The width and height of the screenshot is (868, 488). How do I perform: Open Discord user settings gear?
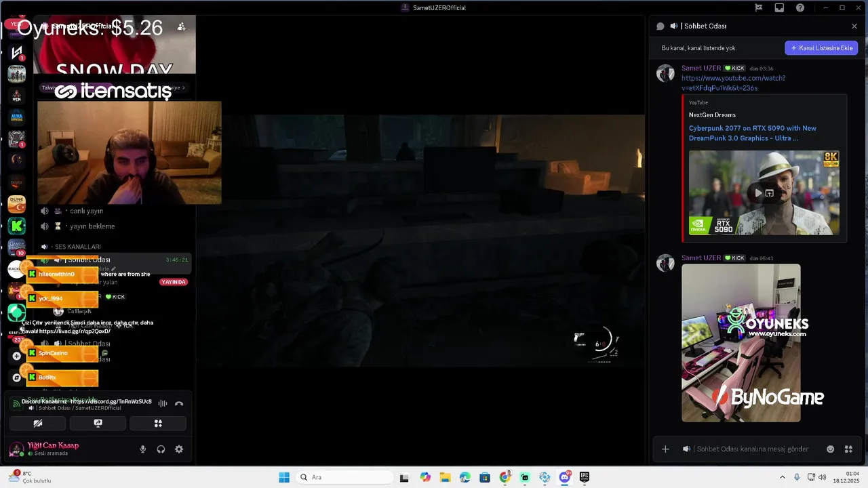click(x=179, y=449)
